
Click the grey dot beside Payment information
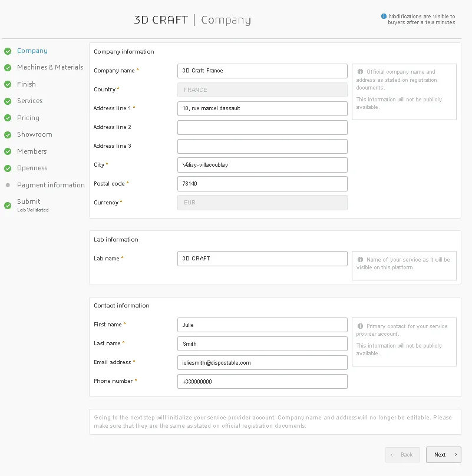8,185
